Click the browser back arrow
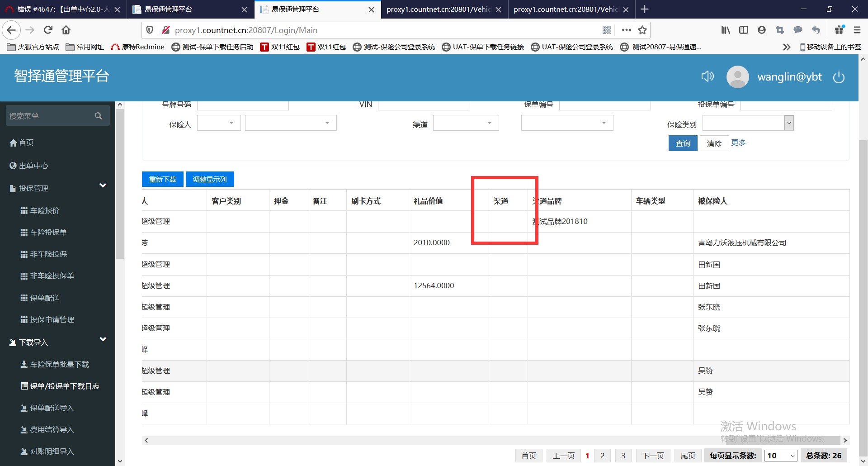868x466 pixels. 12,30
